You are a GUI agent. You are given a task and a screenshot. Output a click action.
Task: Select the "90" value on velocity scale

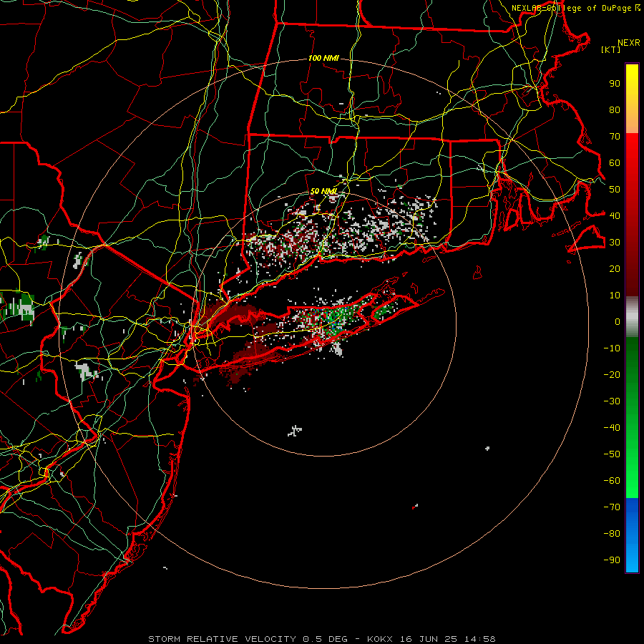click(615, 84)
